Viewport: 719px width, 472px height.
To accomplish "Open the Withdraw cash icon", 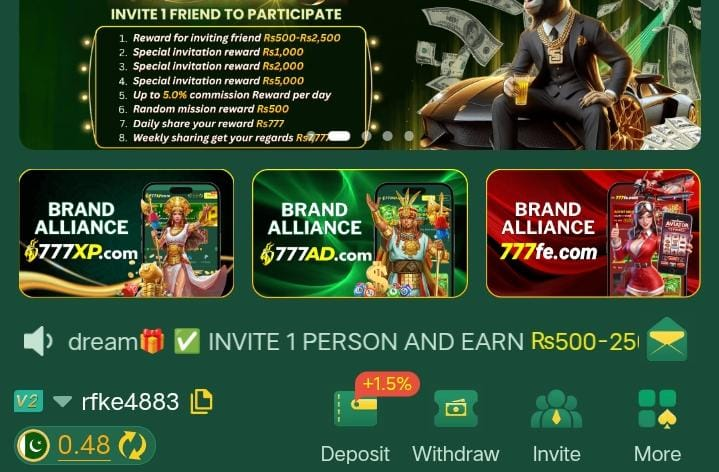I will click(x=456, y=408).
